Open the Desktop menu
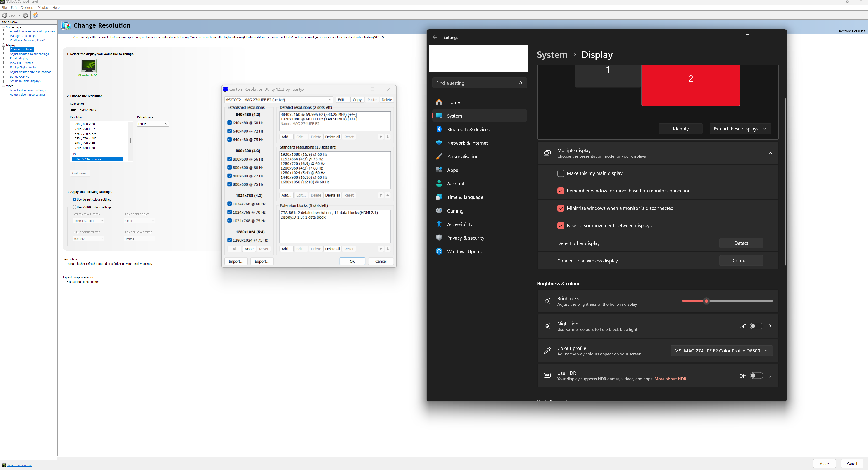This screenshot has height=470, width=868. point(27,7)
